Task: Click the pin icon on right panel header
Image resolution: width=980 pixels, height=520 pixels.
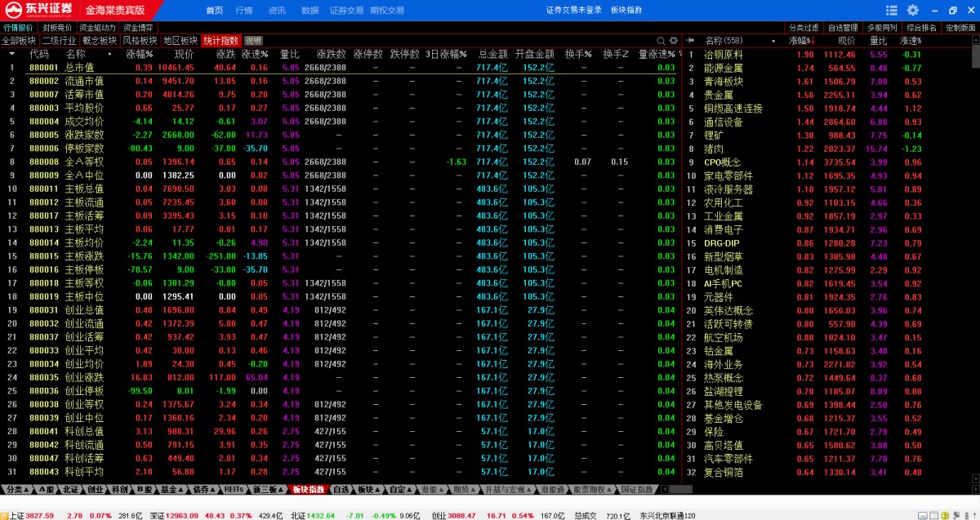Action: 690,40
